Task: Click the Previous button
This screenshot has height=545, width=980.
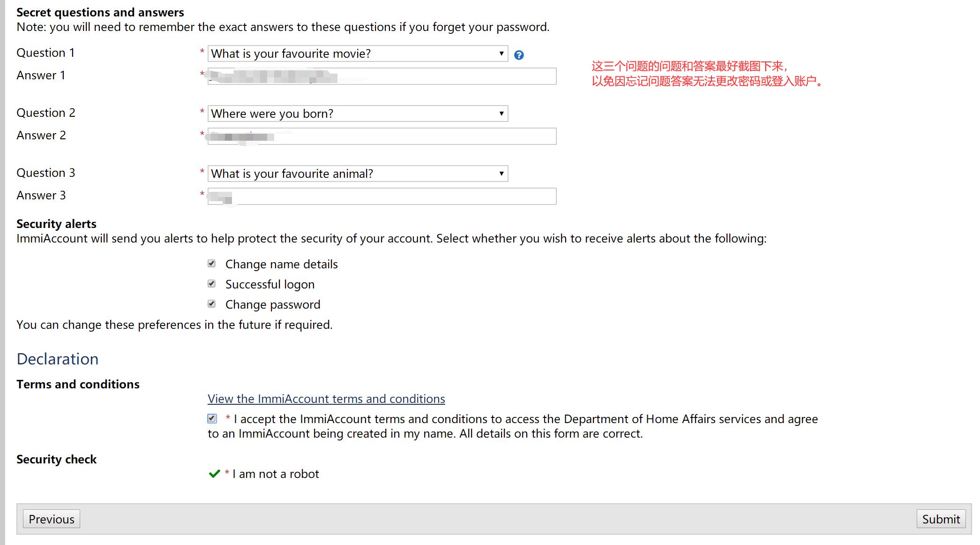Action: pyautogui.click(x=52, y=519)
